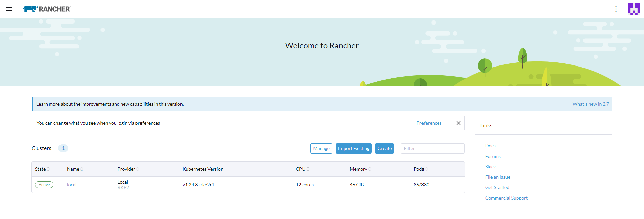Click the Import Existing button
Screen dimensions: 644x219
pyautogui.click(x=354, y=148)
